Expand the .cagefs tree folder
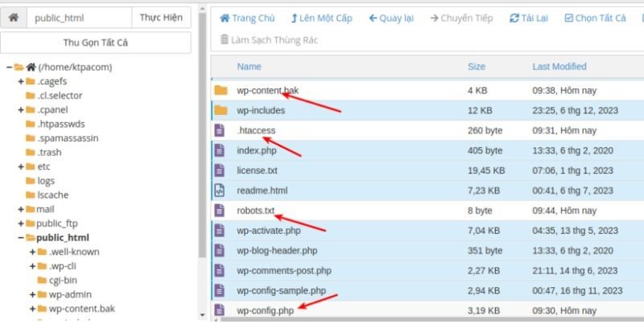 tap(21, 82)
